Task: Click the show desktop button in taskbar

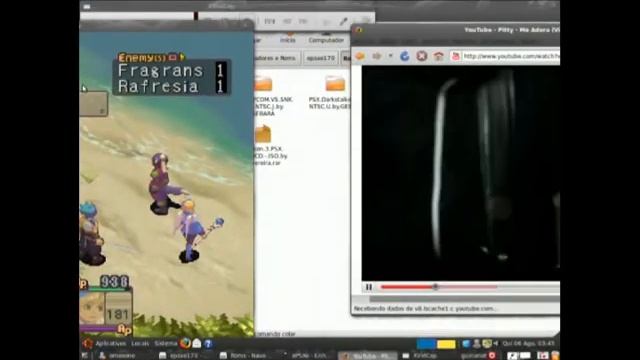Action: [x=85, y=356]
